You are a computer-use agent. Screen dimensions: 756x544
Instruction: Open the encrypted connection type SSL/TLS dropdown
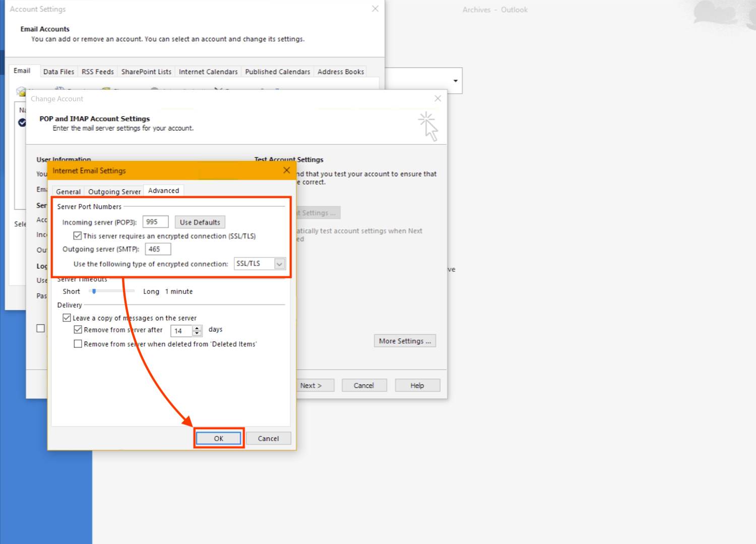click(279, 264)
